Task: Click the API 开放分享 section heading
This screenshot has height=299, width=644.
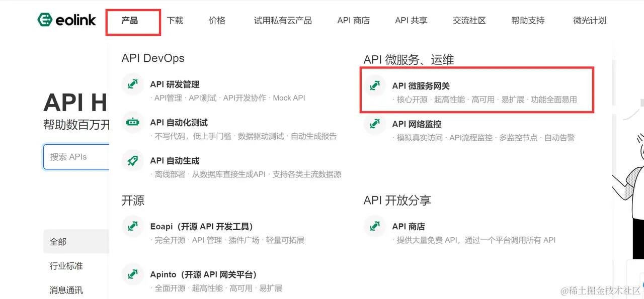Action: [x=397, y=201]
